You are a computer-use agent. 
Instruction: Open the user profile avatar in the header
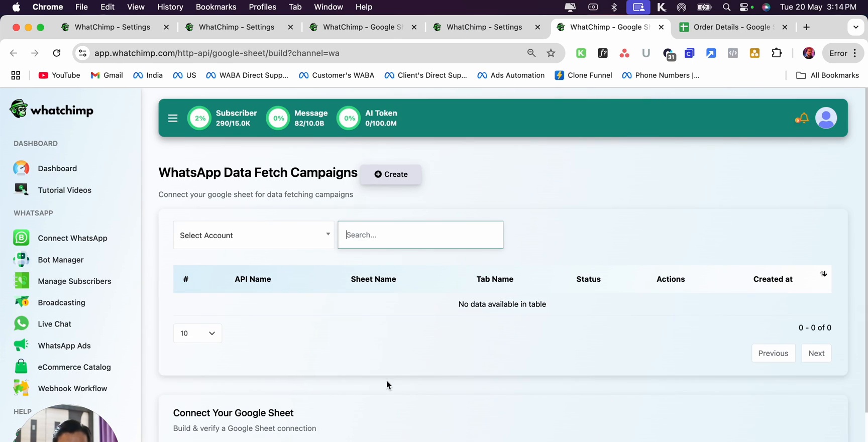pos(826,118)
